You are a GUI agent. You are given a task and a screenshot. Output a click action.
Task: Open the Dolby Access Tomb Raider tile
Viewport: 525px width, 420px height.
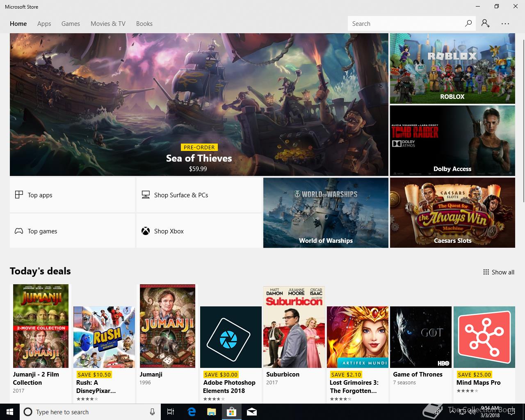click(x=452, y=141)
